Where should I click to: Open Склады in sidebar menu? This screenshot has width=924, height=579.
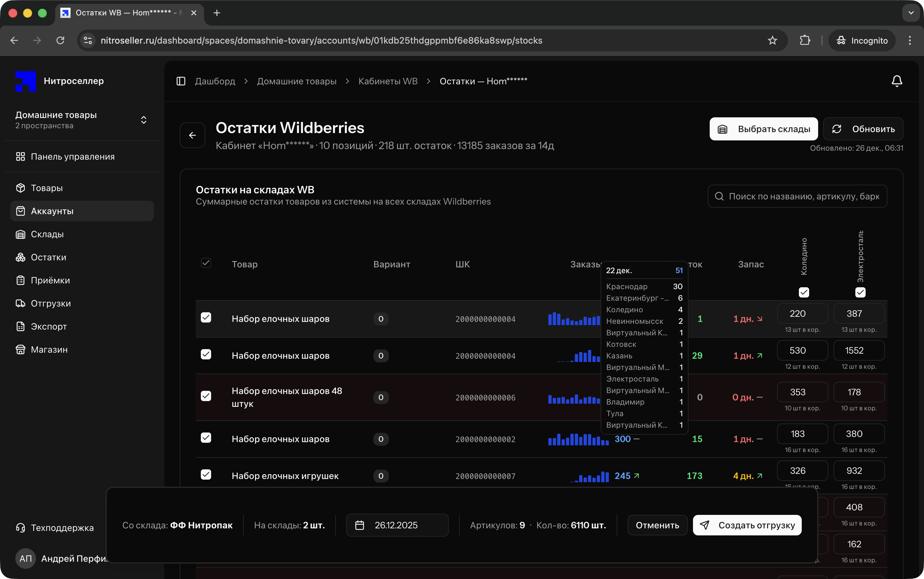click(x=47, y=234)
